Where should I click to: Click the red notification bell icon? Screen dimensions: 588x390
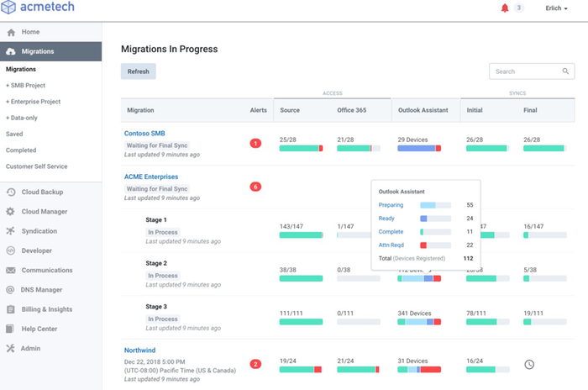(505, 8)
